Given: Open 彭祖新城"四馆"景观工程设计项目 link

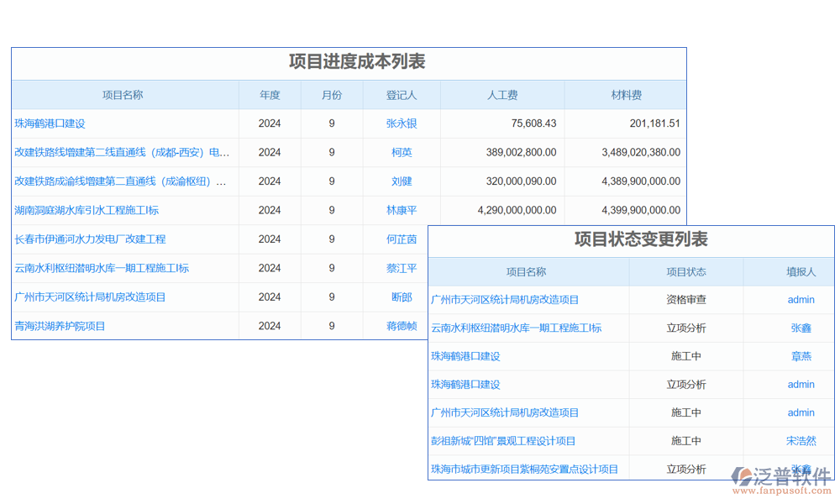Looking at the screenshot, I should coord(503,441).
